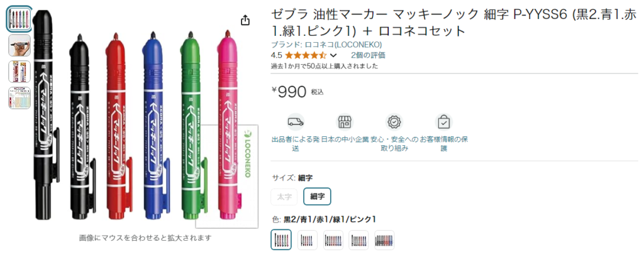Screen dimensions: 644x257
Task: Select the fourth color variant swatch
Action: [359, 239]
